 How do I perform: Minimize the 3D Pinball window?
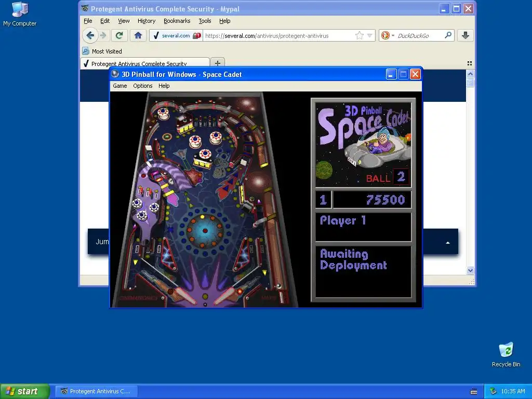(391, 74)
